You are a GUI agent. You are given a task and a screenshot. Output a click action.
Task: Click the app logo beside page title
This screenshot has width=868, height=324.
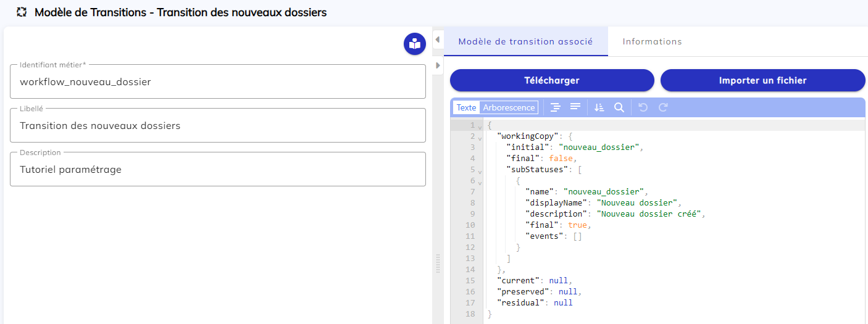pos(22,12)
